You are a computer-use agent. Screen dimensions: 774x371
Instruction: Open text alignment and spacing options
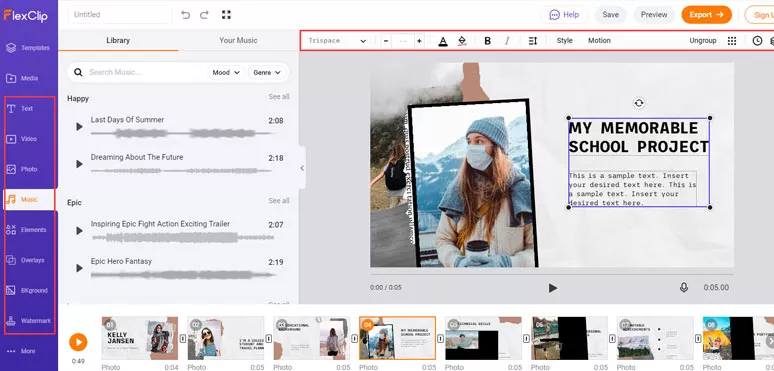tap(533, 41)
